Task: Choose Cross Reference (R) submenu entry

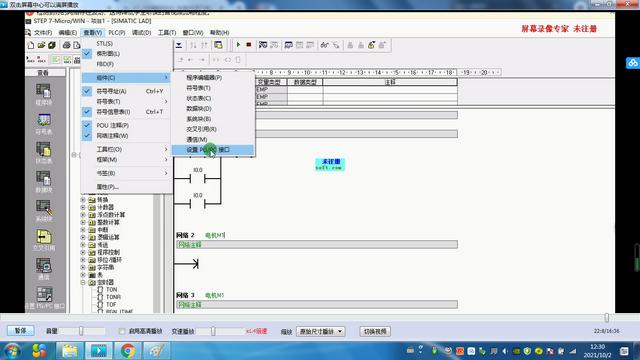Action: (x=213, y=129)
